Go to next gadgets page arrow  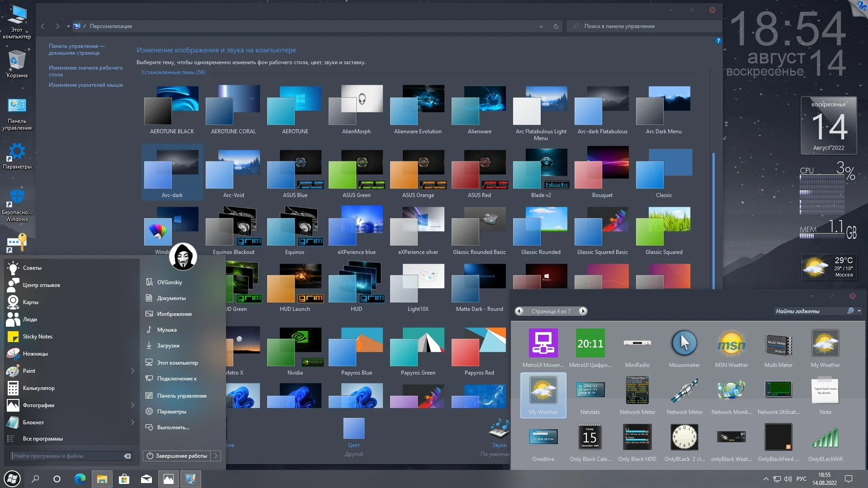[583, 311]
